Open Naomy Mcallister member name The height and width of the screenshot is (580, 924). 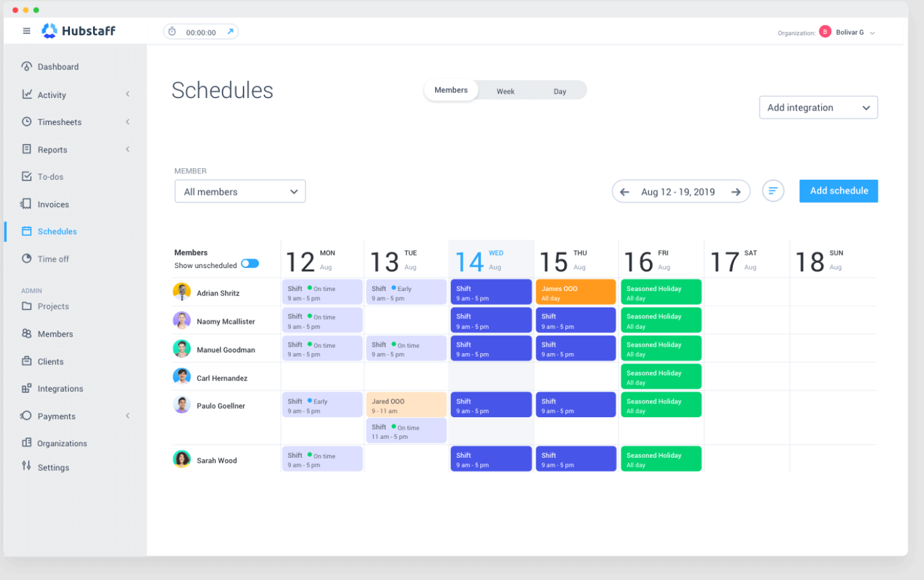click(x=226, y=321)
